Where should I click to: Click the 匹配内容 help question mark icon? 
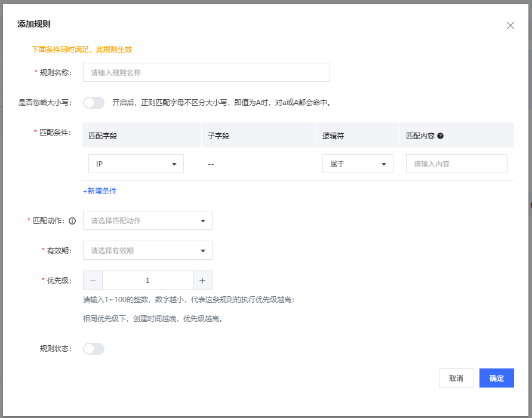coord(440,136)
